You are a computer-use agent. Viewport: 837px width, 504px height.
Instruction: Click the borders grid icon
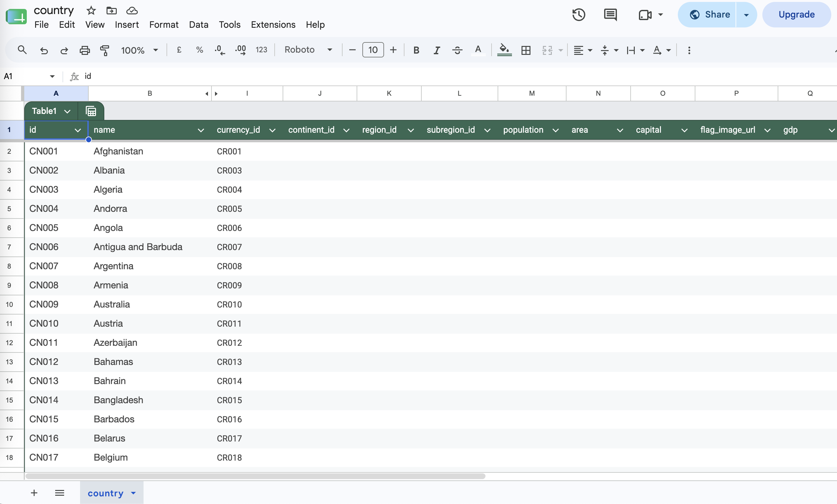click(x=526, y=50)
